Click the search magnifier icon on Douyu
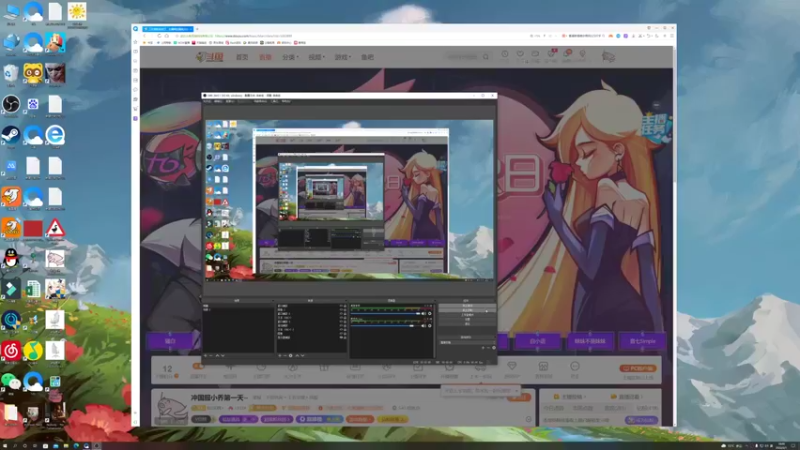The height and width of the screenshot is (450, 800). 486,57
